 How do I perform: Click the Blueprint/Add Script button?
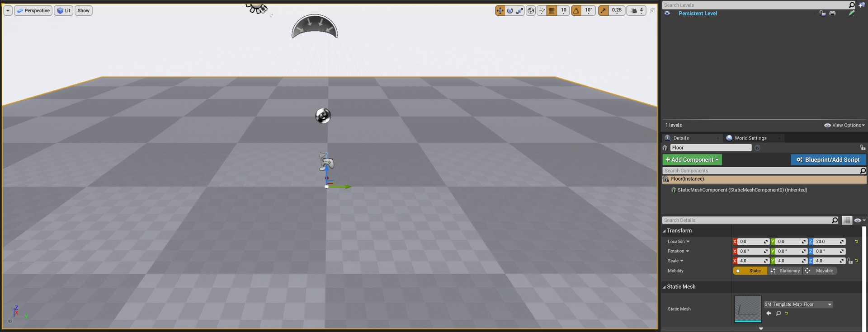click(x=828, y=160)
